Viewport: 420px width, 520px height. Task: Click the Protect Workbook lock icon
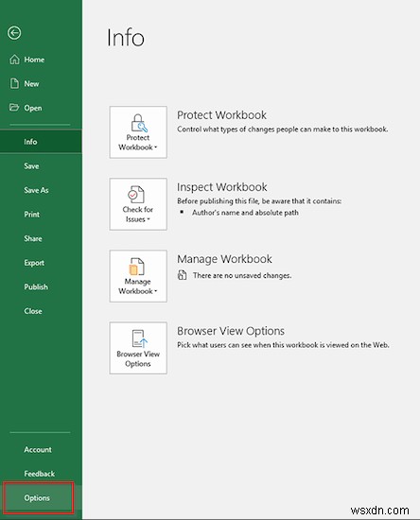(139, 123)
